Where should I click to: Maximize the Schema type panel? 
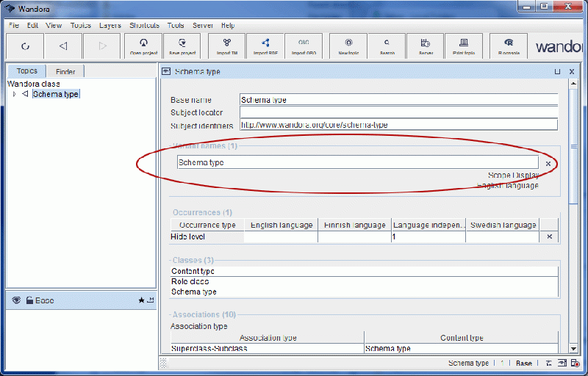557,72
